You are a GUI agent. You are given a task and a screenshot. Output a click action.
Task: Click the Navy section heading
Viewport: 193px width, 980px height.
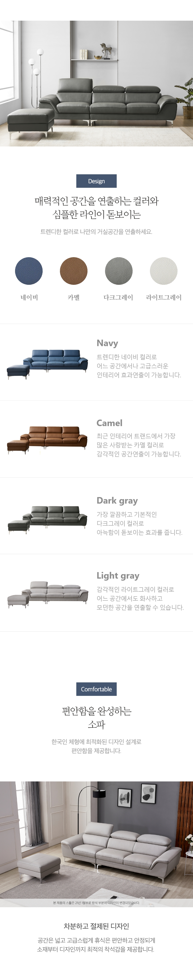click(107, 343)
